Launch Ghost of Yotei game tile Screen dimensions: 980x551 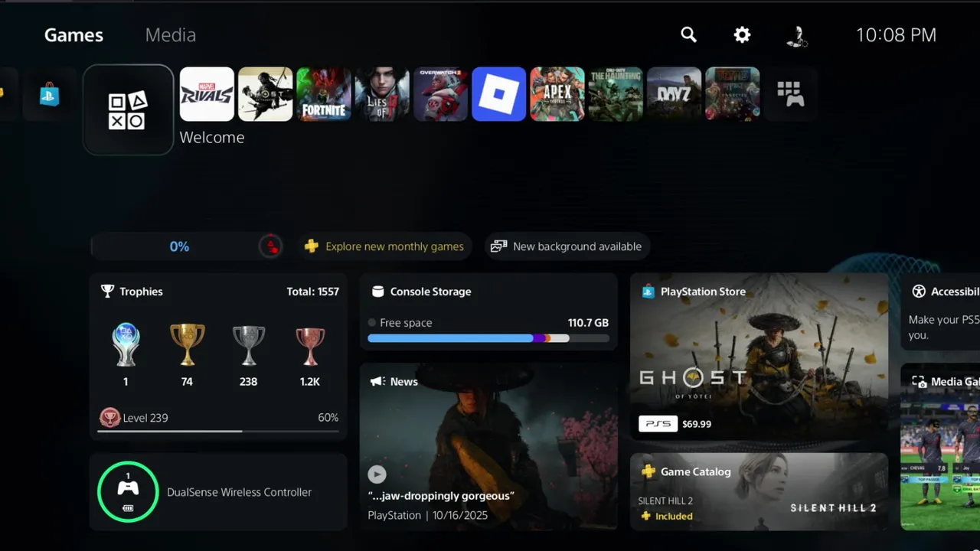click(266, 94)
